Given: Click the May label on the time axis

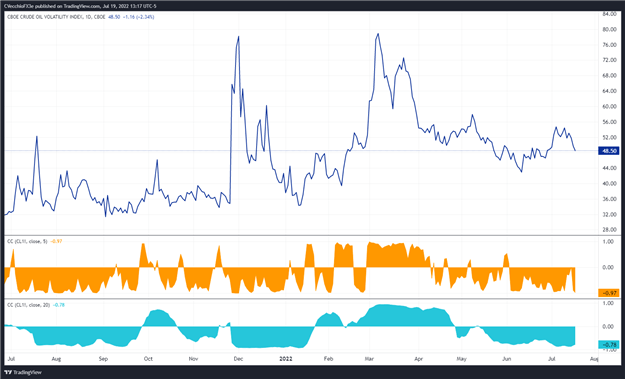Looking at the screenshot, I should (462, 359).
